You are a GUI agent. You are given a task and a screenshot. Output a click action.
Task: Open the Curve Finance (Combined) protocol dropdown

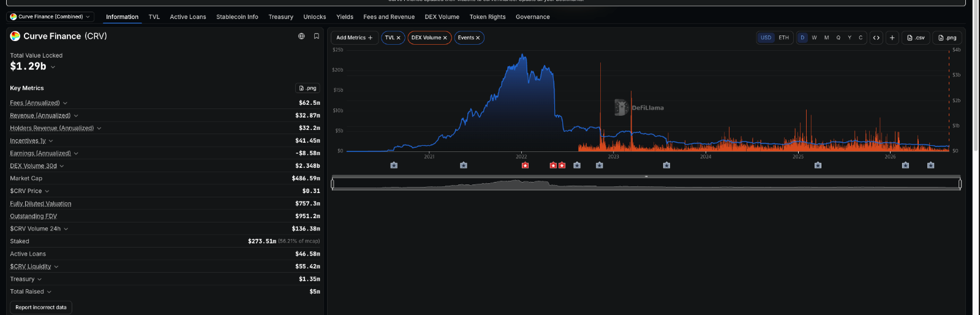tap(51, 17)
